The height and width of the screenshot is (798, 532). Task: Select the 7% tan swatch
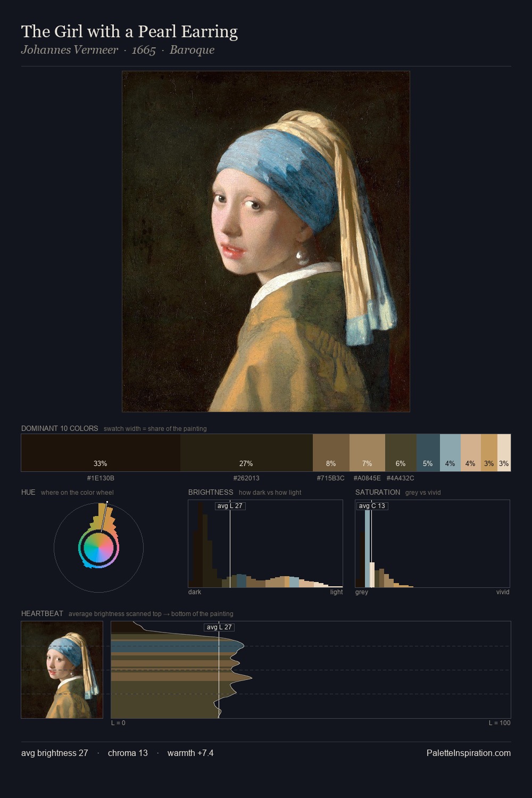coord(367,453)
